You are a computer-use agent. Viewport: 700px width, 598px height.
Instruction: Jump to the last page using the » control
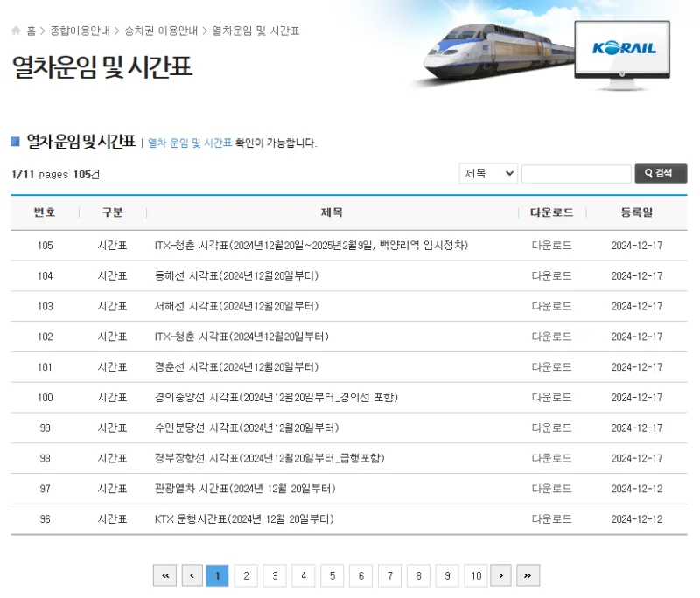[528, 575]
